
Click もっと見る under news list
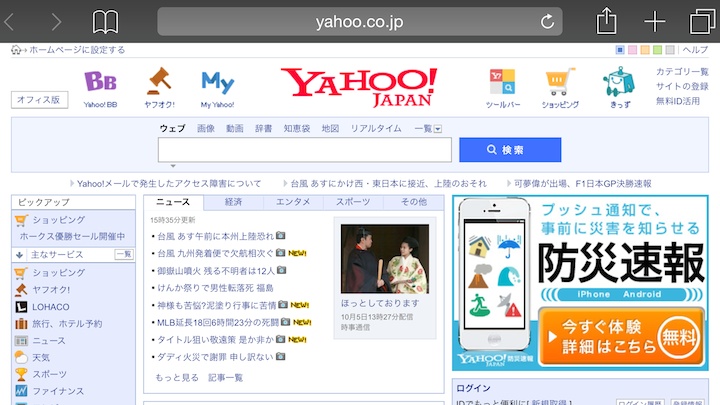[x=177, y=377]
